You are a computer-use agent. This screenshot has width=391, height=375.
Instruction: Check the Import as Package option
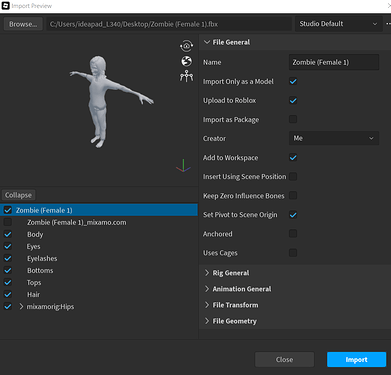tap(293, 119)
